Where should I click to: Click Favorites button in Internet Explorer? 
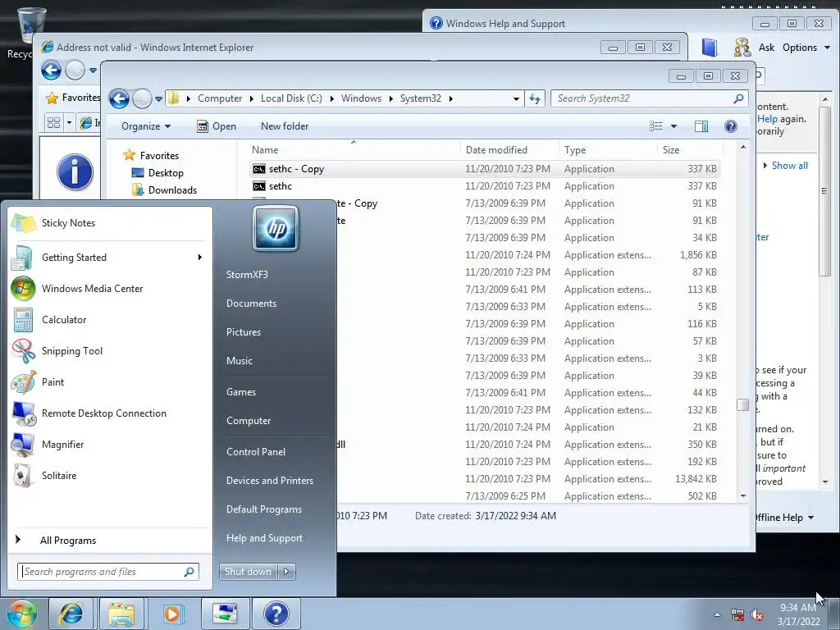point(73,98)
